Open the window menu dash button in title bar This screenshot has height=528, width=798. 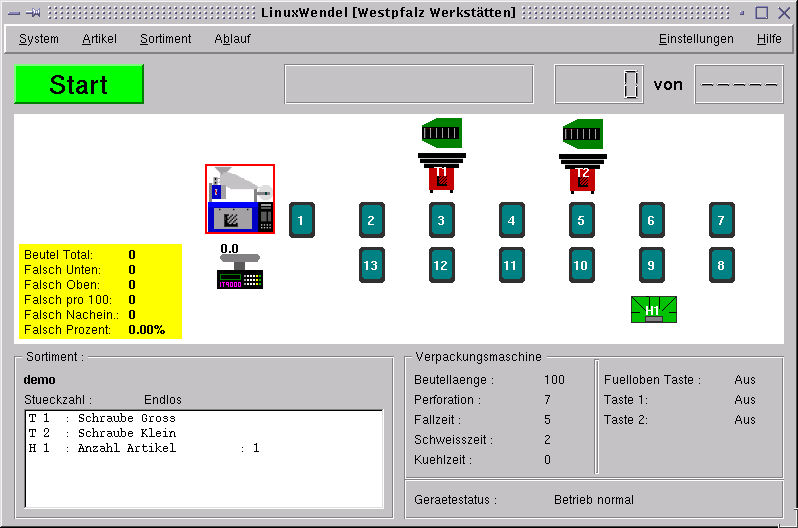coord(14,13)
